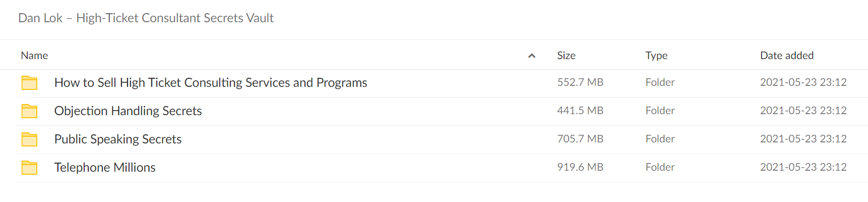Click date added of Objection Handling Secrets row
868x202 pixels.
click(x=803, y=111)
